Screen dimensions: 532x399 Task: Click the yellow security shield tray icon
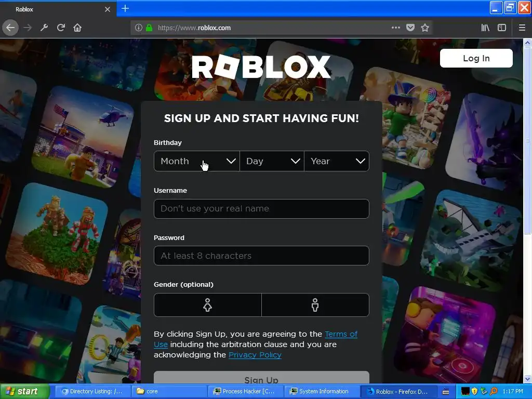click(474, 392)
